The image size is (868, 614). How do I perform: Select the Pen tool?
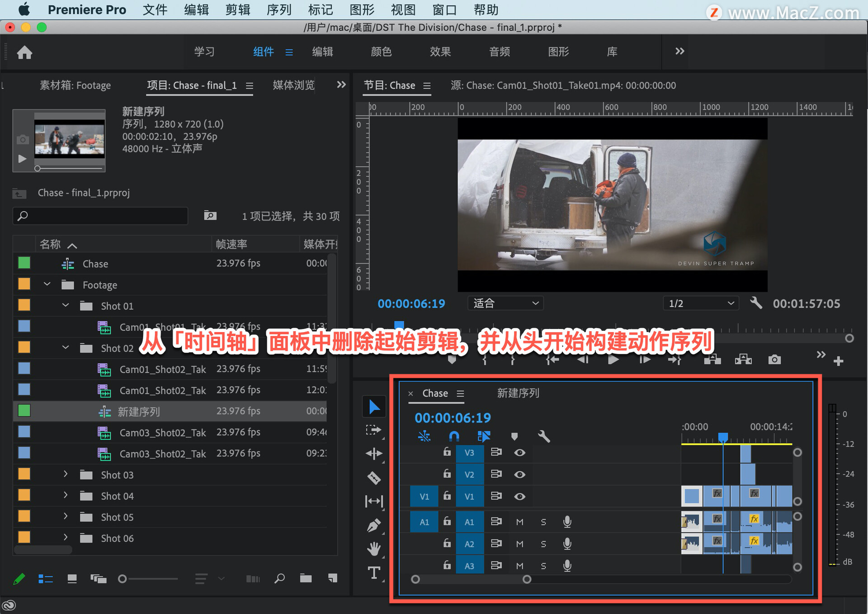coord(374,525)
